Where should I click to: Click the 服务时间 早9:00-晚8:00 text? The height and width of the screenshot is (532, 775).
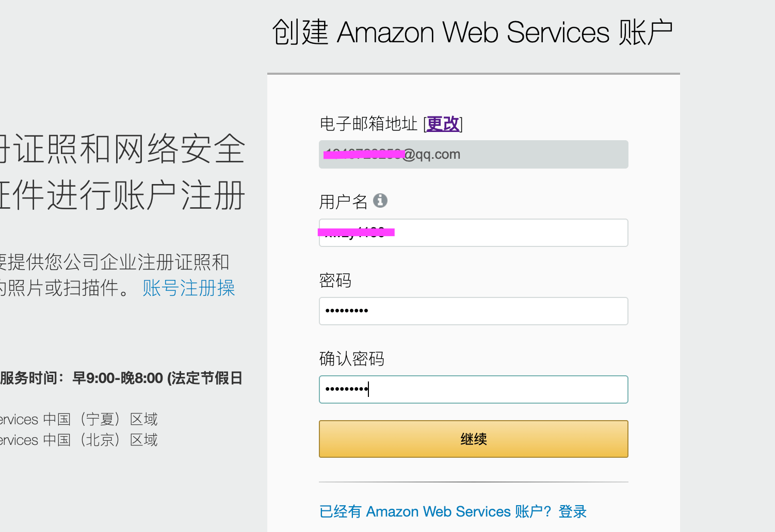[121, 378]
